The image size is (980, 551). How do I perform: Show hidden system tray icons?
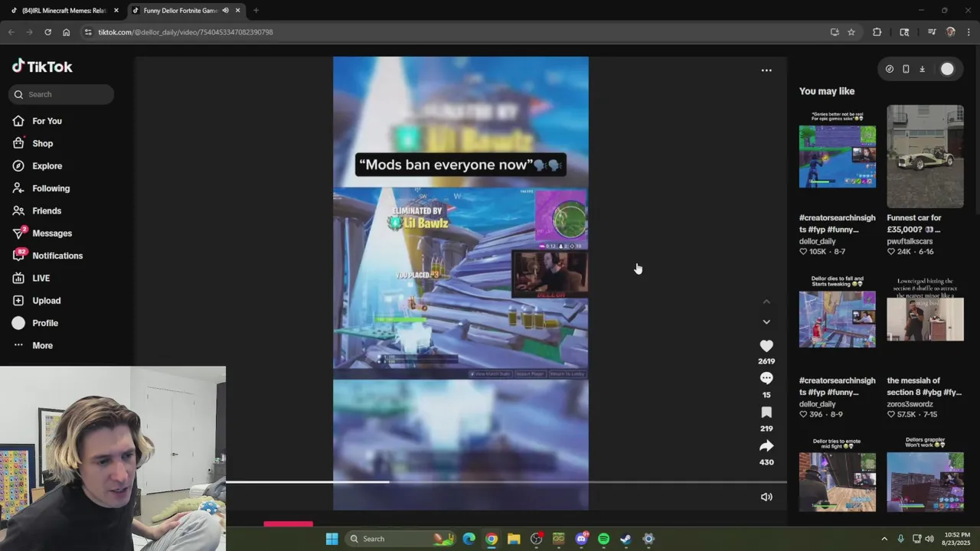(884, 539)
